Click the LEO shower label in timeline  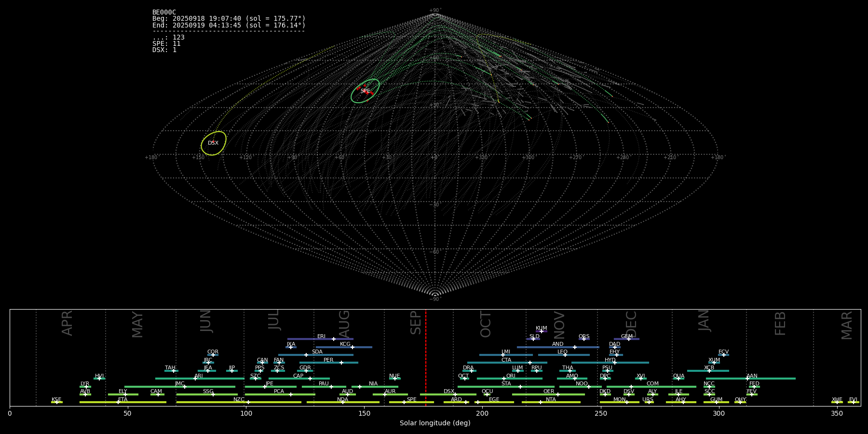(563, 352)
